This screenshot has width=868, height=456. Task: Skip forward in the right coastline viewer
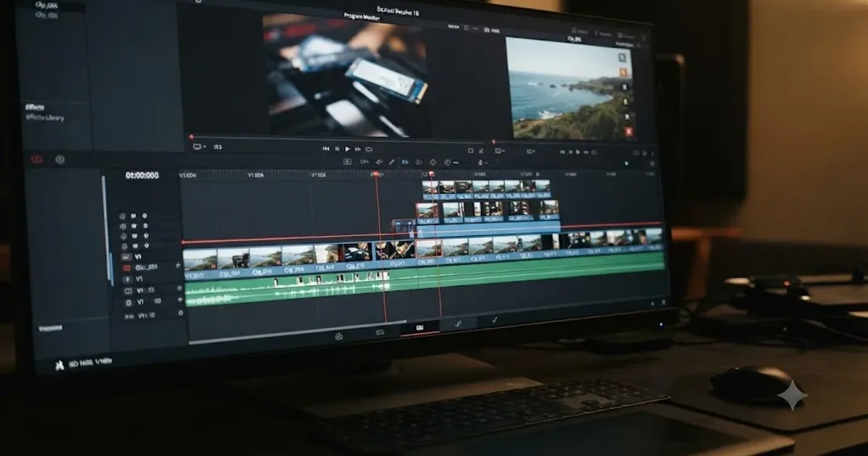[587, 152]
